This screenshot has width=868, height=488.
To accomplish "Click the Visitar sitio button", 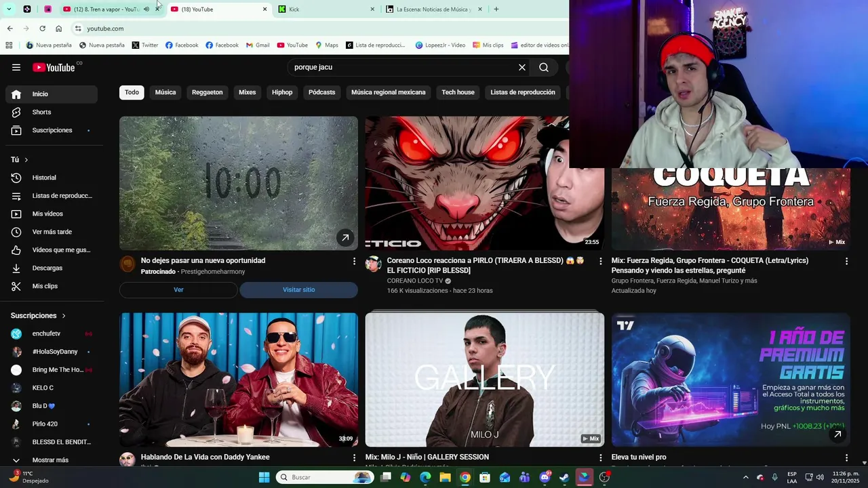I will [x=298, y=290].
